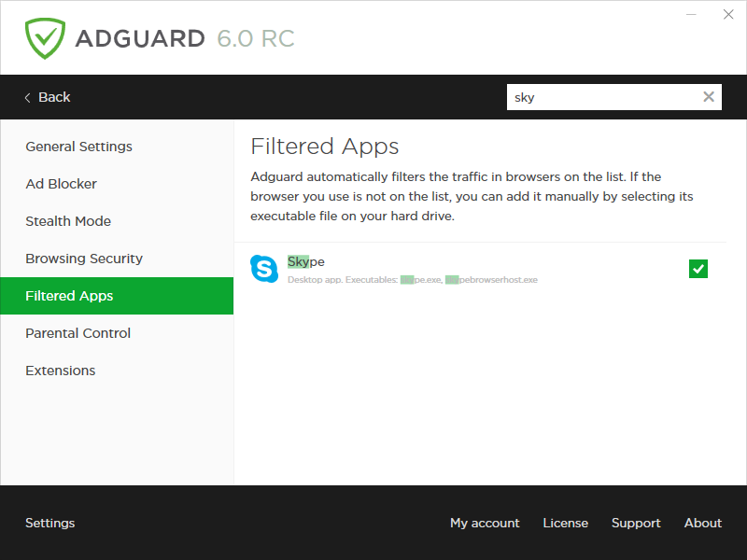This screenshot has height=560, width=747.
Task: Go back using the Back button
Action: 48,97
